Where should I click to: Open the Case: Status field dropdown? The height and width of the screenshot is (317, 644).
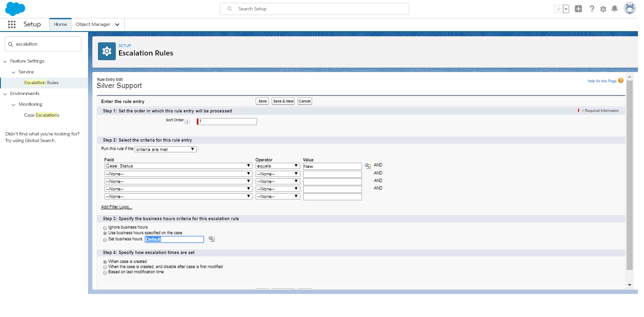click(x=178, y=166)
